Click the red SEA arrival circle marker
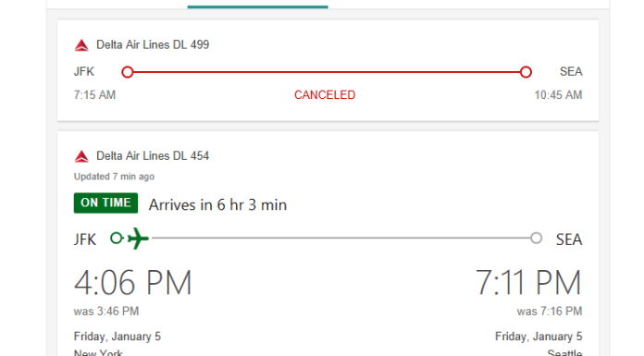The image size is (644, 356). (x=526, y=72)
